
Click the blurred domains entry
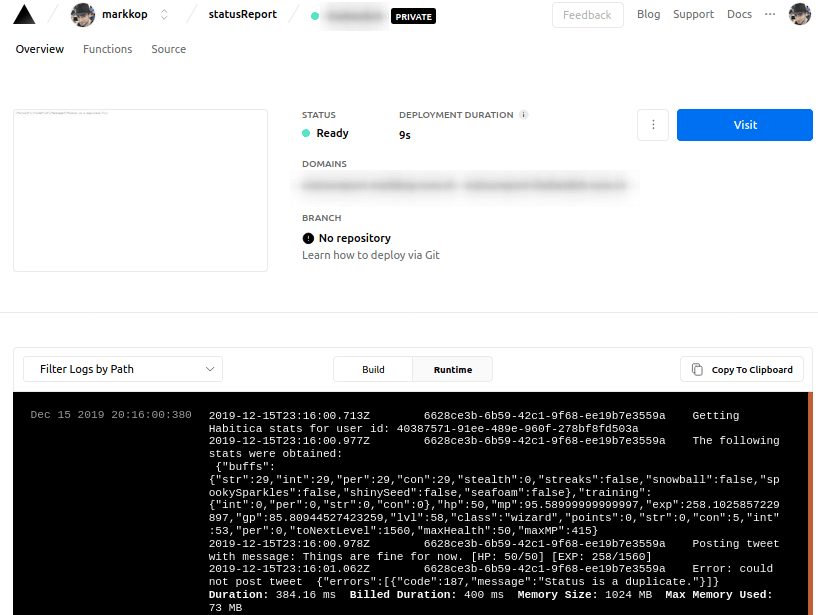pyautogui.click(x=464, y=185)
